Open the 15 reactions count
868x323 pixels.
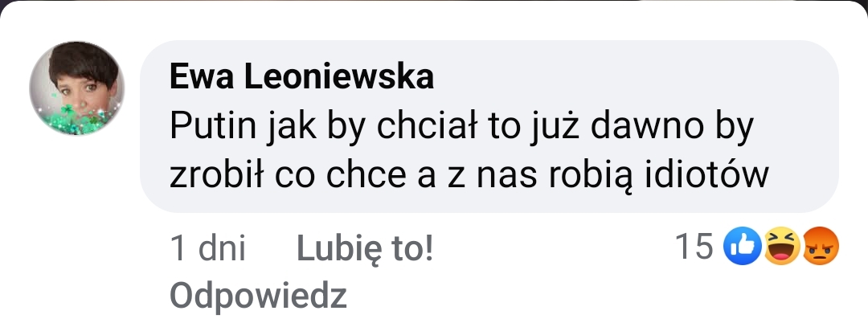(694, 246)
